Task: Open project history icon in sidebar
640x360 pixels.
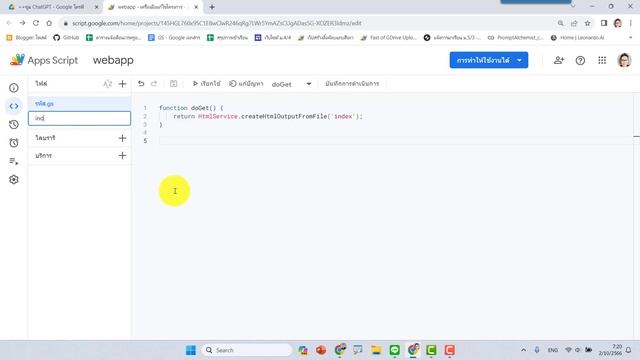Action: pyautogui.click(x=14, y=124)
